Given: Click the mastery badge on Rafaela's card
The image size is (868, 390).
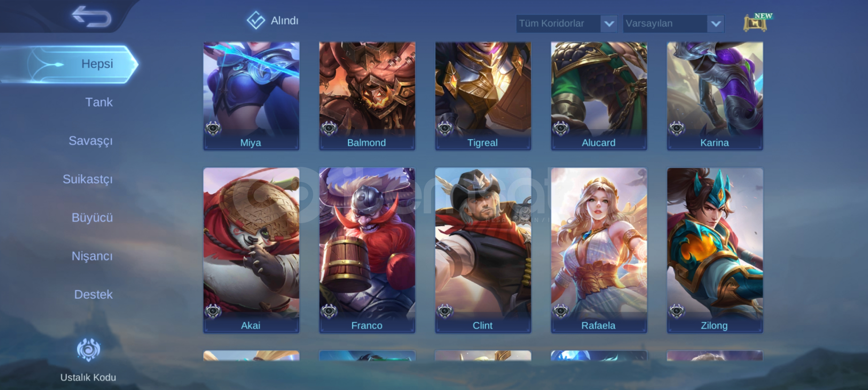Looking at the screenshot, I should (x=561, y=311).
